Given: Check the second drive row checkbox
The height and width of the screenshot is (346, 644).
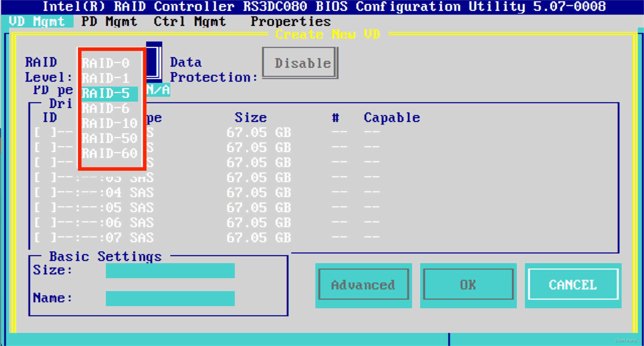Looking at the screenshot, I should (x=45, y=147).
